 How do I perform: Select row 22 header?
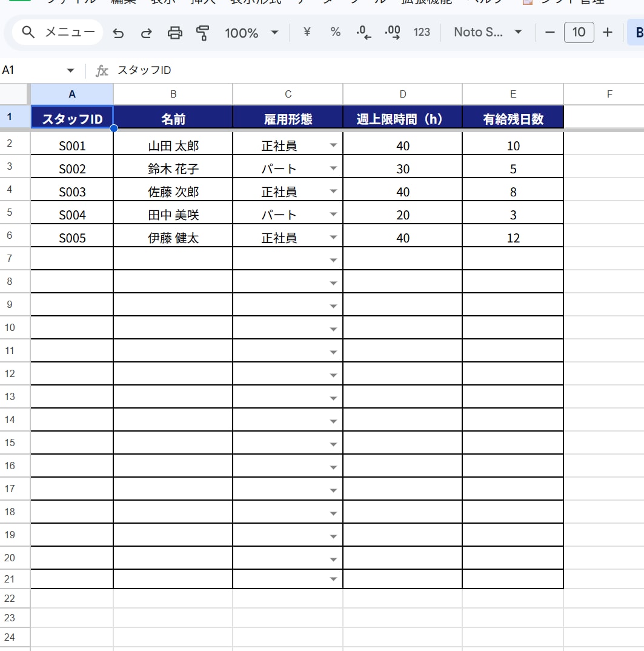click(x=15, y=598)
